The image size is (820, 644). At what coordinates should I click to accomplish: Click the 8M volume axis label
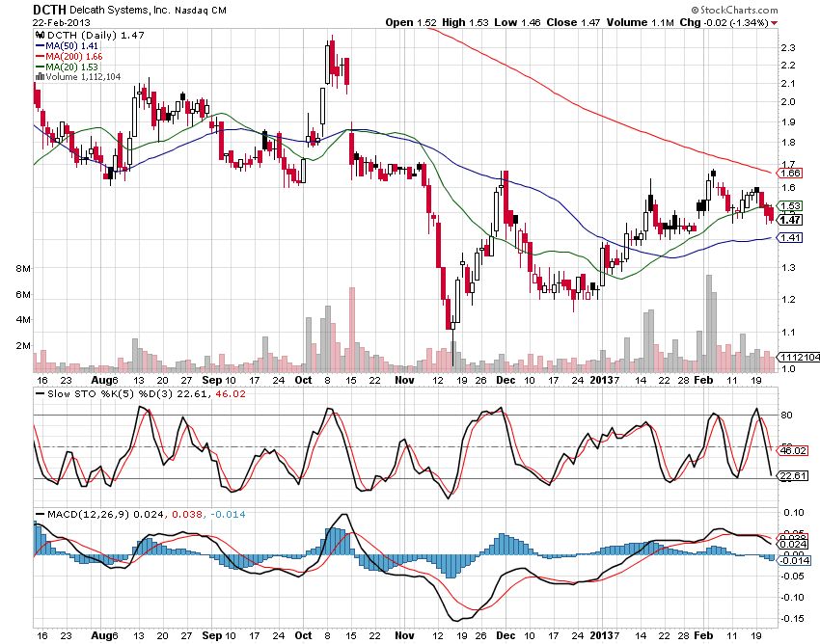[23, 269]
